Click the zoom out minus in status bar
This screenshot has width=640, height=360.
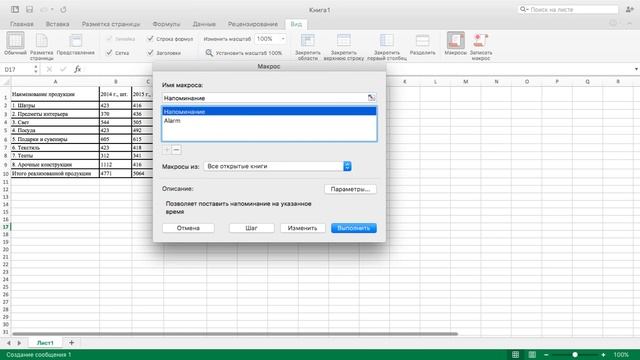click(x=546, y=355)
